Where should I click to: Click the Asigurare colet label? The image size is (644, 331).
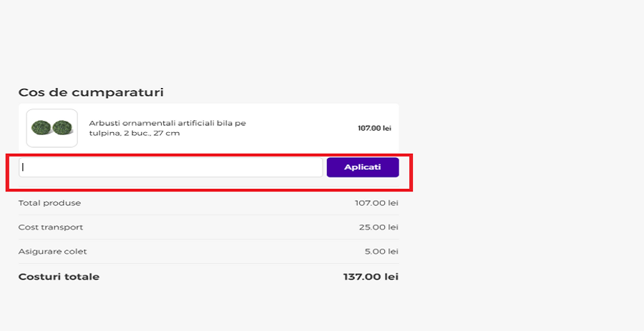[52, 252]
